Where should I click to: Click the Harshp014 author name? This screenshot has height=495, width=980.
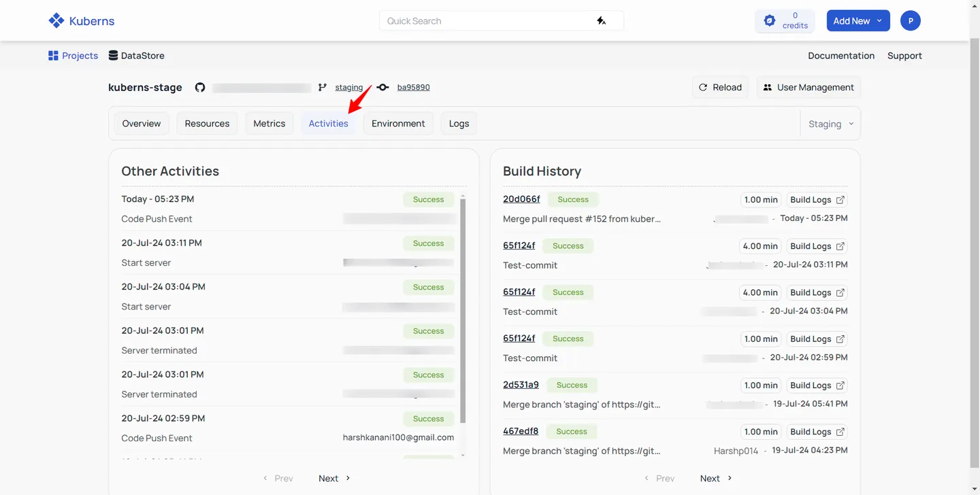click(x=736, y=451)
